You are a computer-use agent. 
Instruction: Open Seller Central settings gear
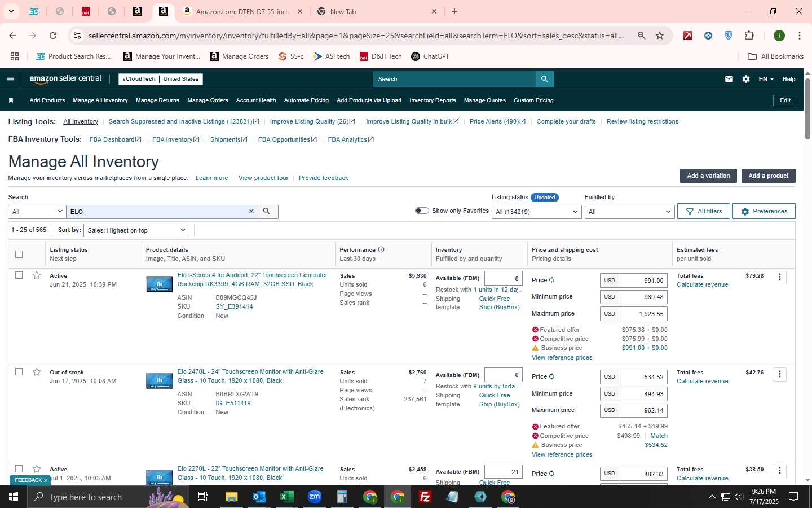(746, 79)
